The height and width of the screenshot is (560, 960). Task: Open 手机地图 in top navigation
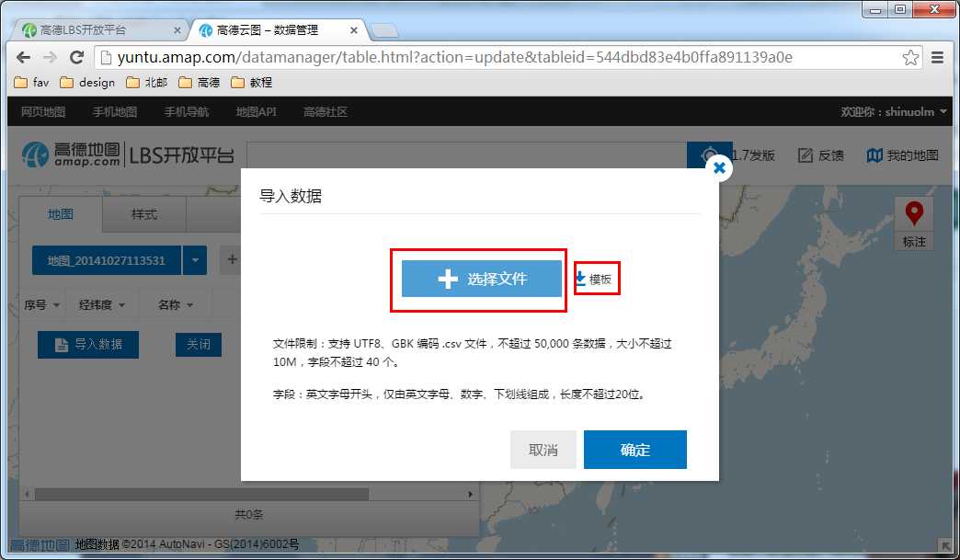click(x=115, y=111)
